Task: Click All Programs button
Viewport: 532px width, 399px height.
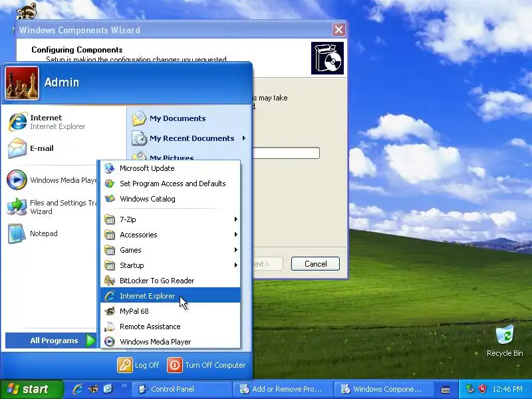Action: (x=51, y=340)
